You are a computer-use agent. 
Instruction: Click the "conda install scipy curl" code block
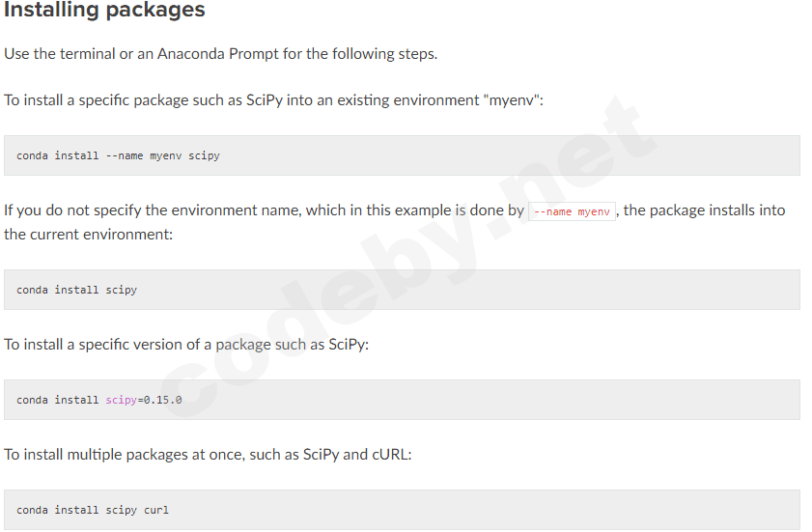pos(402,510)
